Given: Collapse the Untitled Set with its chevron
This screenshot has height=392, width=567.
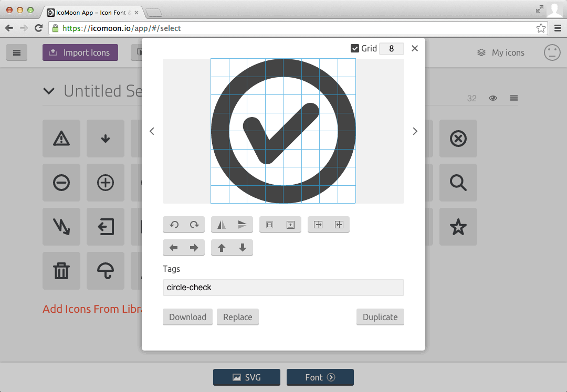Looking at the screenshot, I should click(x=49, y=91).
